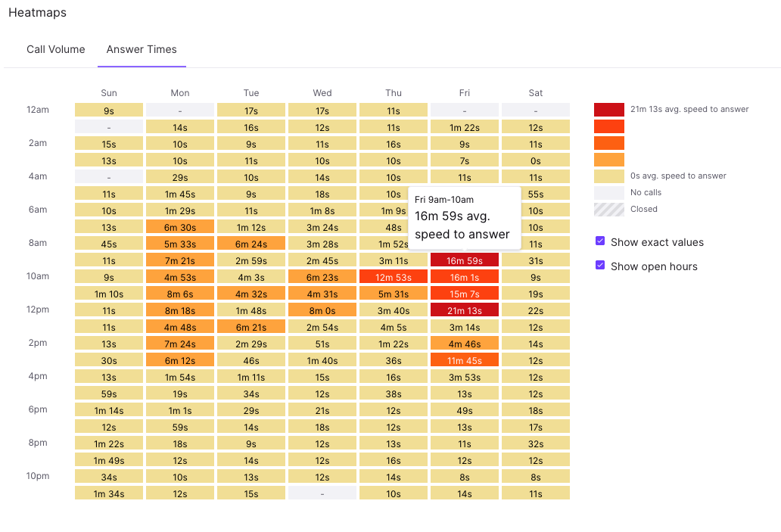Select the 8m 18s Monday noon cell
781x532 pixels.
pyautogui.click(x=180, y=310)
